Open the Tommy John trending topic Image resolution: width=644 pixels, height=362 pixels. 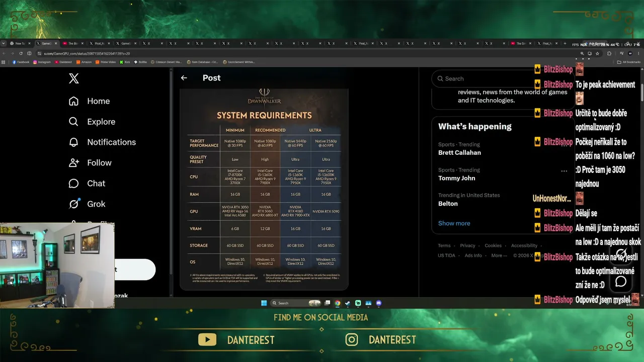point(456,178)
